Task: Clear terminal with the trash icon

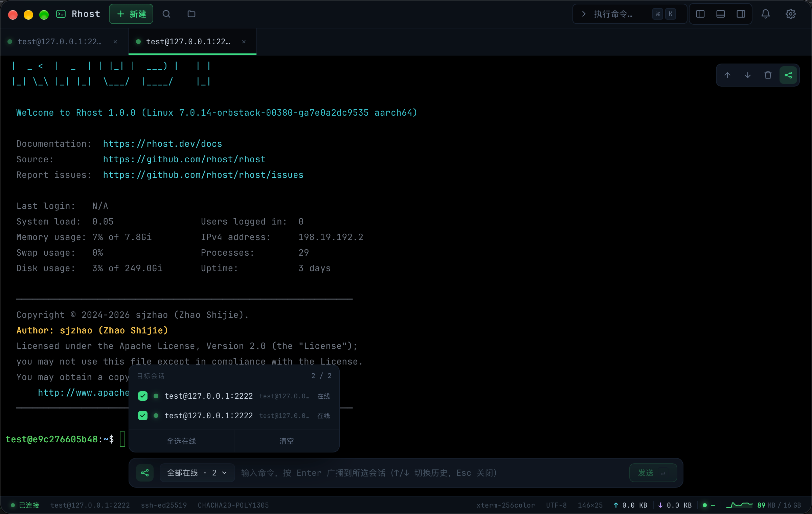Action: pos(768,75)
